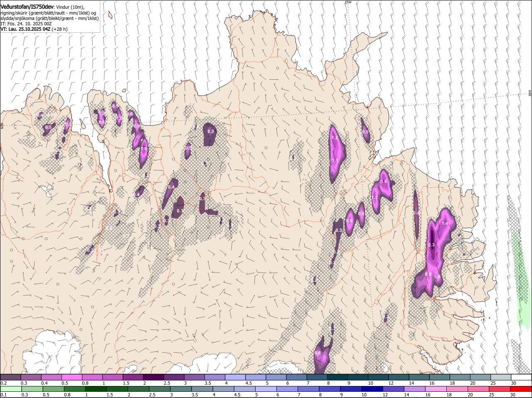The width and height of the screenshot is (532, 398).
Task: Click the Veðurstofan/IS750dev title text
Action: [27, 7]
